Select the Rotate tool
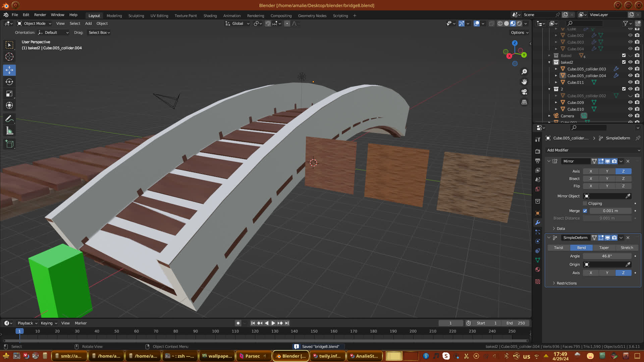Image resolution: width=644 pixels, height=362 pixels. pyautogui.click(x=9, y=82)
